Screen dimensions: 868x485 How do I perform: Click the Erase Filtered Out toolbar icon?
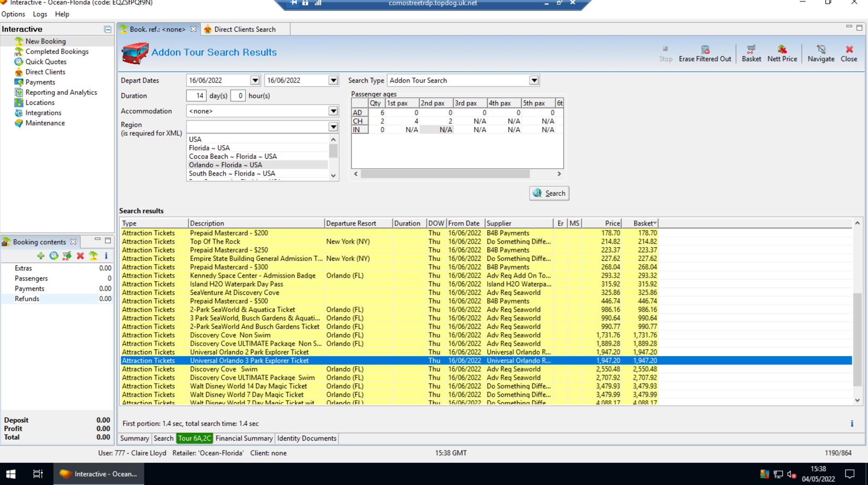pos(705,54)
